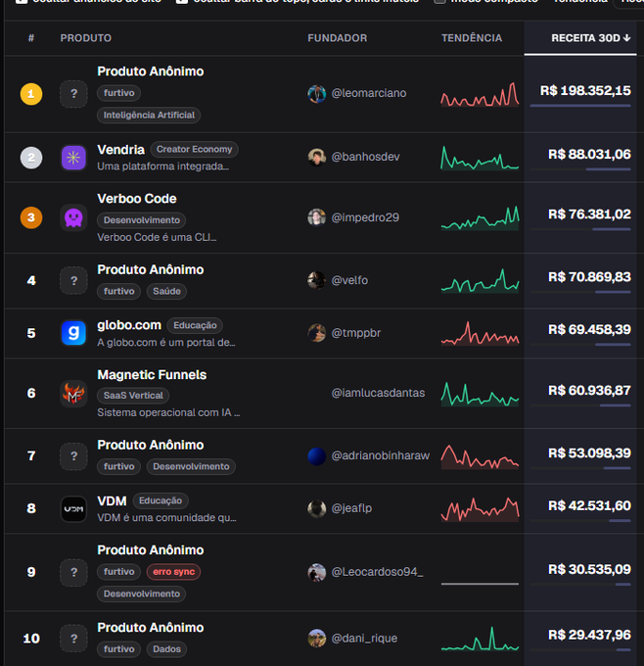Click the silver rank 2 badge
644x666 pixels.
(x=31, y=158)
